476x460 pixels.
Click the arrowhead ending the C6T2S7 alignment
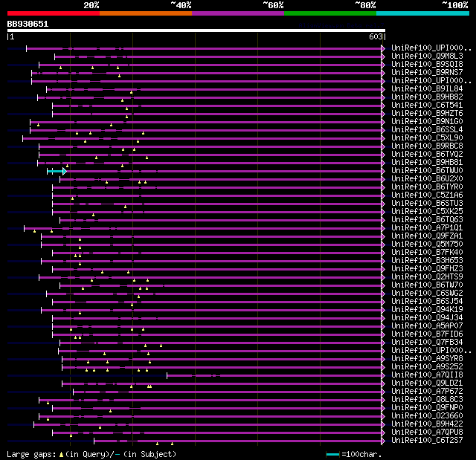(x=383, y=441)
